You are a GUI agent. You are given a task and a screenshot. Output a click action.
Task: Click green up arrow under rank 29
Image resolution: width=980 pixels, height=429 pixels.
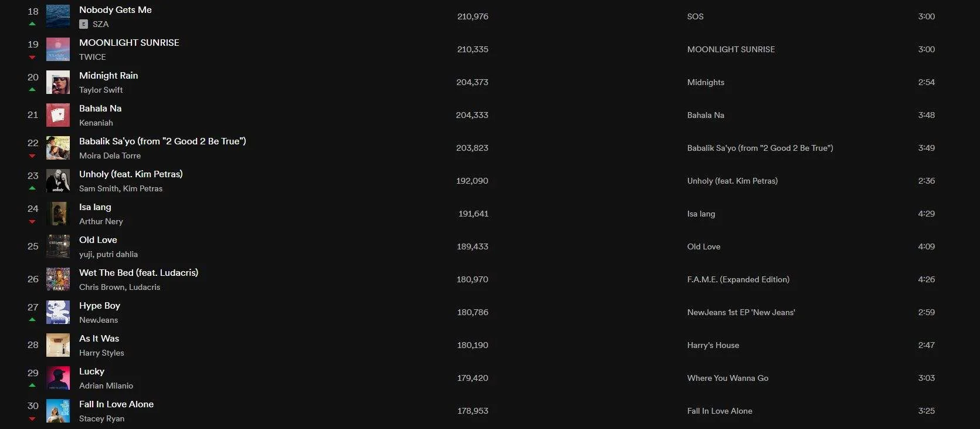pos(32,386)
